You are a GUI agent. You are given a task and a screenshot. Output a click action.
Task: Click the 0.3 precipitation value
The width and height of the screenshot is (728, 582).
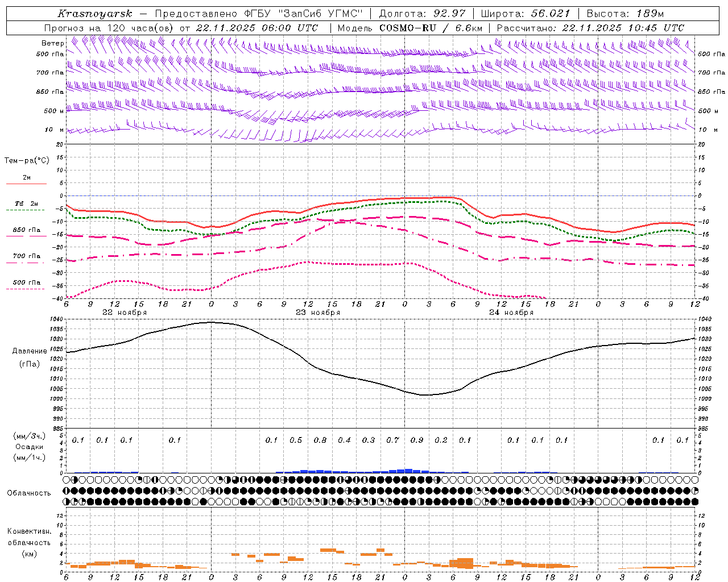(x=369, y=440)
